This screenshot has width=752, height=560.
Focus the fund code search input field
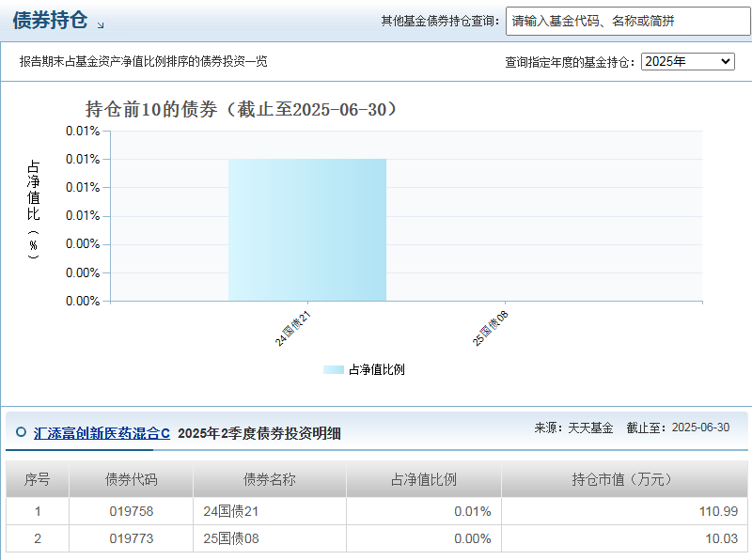tap(628, 21)
